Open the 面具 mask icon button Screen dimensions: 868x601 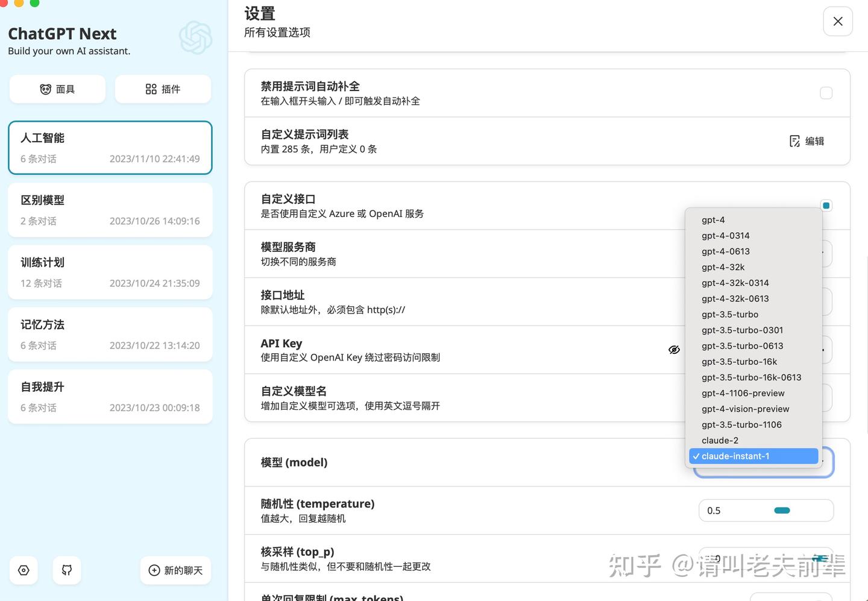pyautogui.click(x=46, y=89)
